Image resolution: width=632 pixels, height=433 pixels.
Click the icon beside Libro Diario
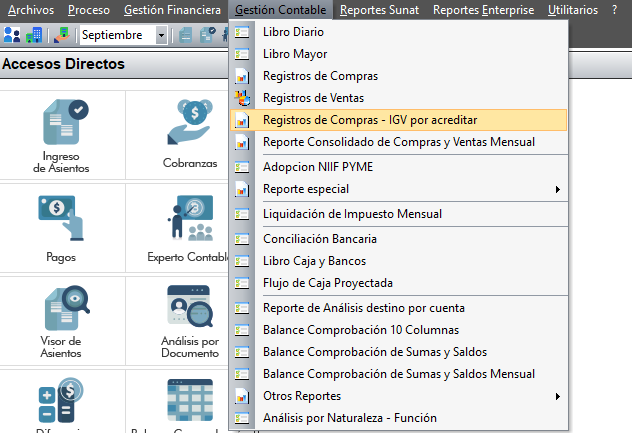point(242,32)
